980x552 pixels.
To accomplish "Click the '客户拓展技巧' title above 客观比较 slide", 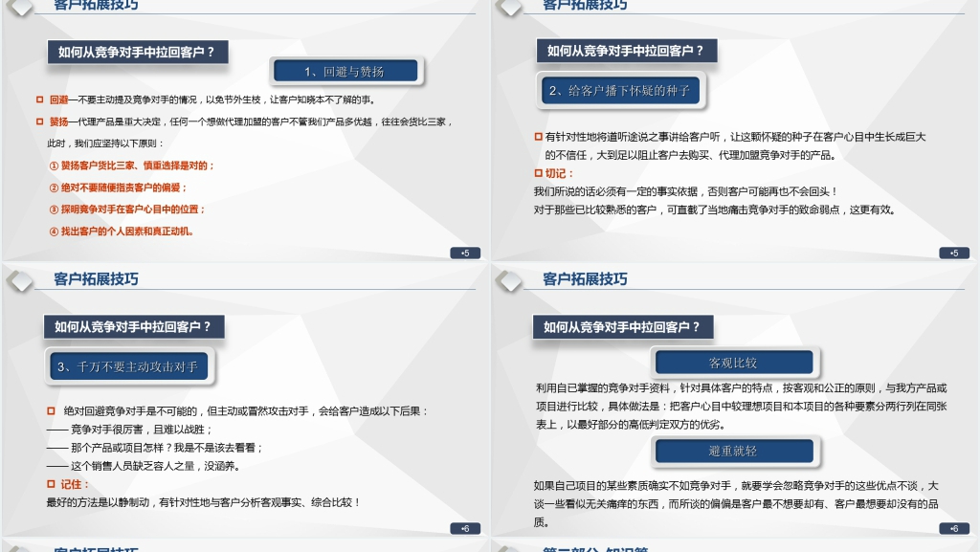I will (x=585, y=279).
